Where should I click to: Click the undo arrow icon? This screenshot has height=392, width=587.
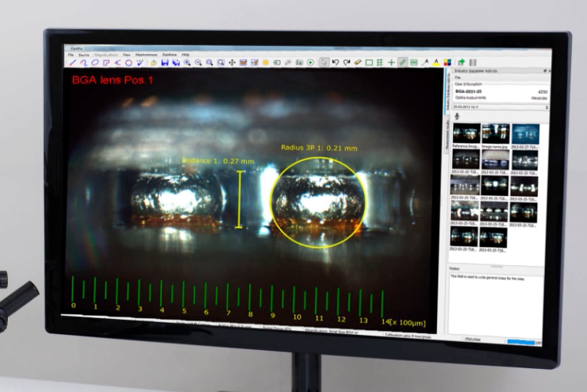336,63
